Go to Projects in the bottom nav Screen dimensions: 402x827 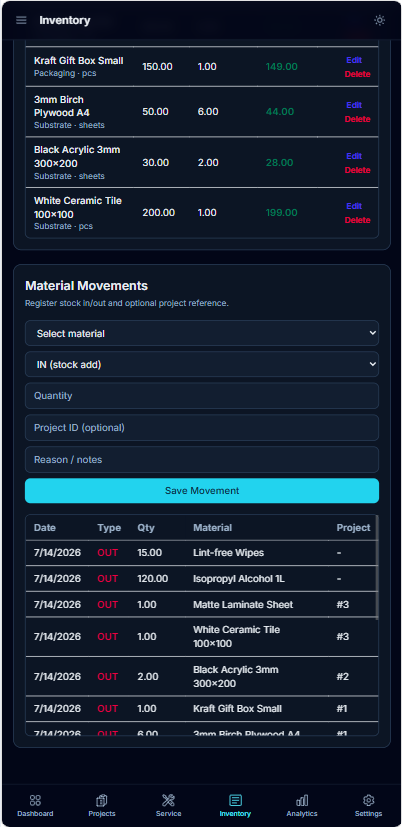point(102,806)
